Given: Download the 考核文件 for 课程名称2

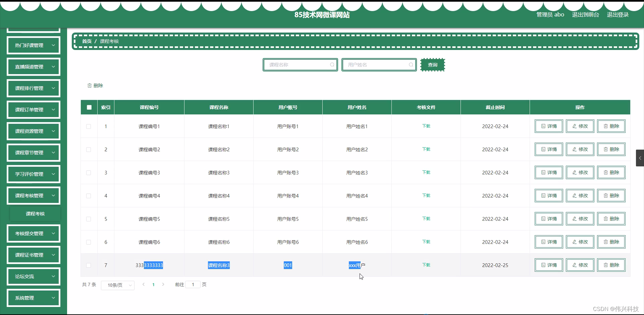Looking at the screenshot, I should [426, 149].
